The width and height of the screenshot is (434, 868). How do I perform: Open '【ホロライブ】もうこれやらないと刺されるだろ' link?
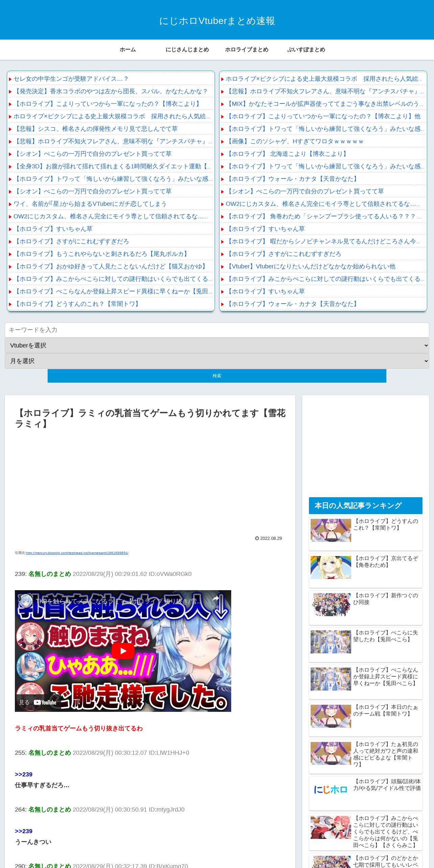[101, 254]
